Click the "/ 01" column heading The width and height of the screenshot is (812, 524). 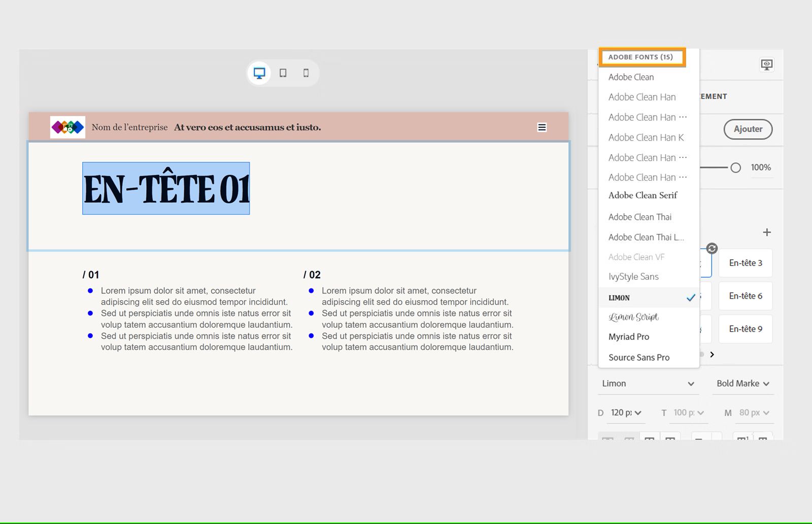tap(91, 275)
